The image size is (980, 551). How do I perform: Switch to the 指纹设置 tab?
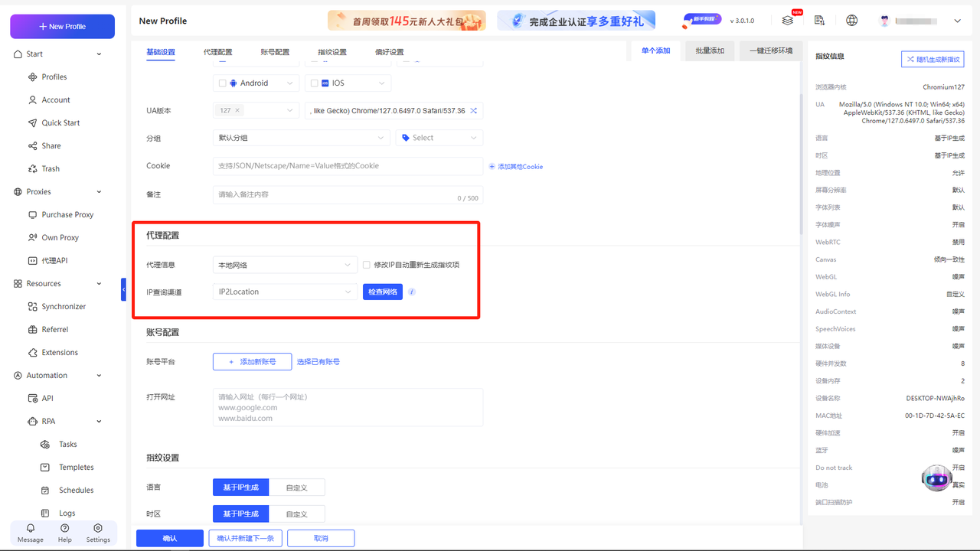point(332,52)
